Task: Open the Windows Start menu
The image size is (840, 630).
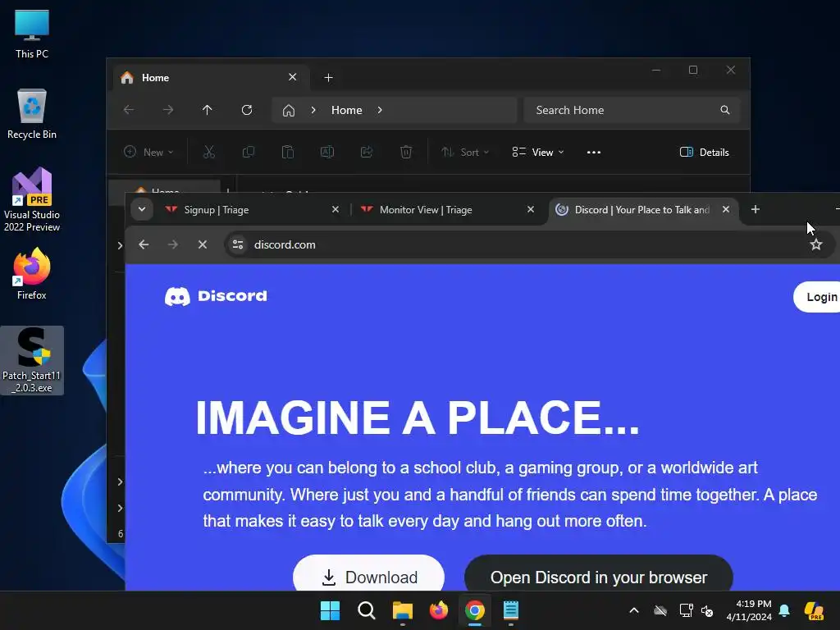Action: tap(330, 610)
